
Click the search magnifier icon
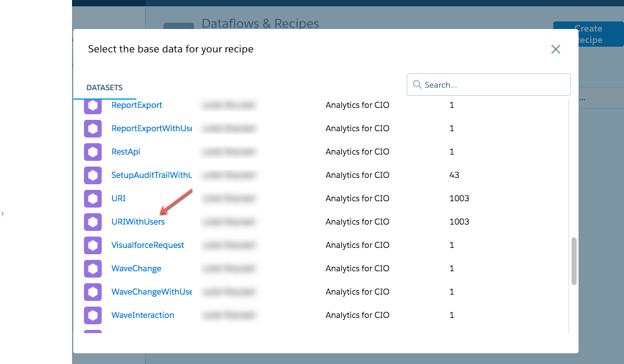point(417,85)
